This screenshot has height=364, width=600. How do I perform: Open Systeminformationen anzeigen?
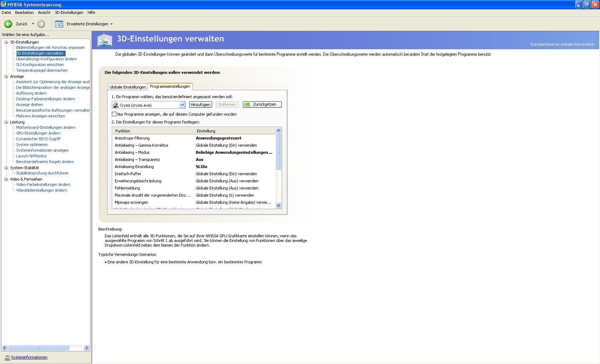coord(42,150)
